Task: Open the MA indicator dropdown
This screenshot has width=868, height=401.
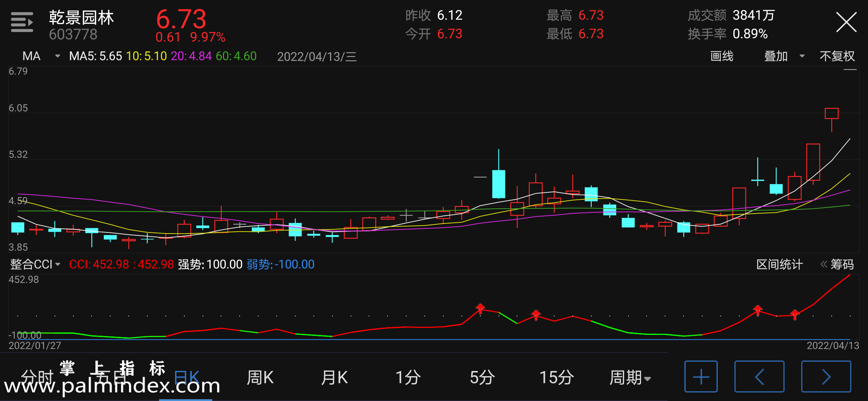Action: tap(41, 56)
